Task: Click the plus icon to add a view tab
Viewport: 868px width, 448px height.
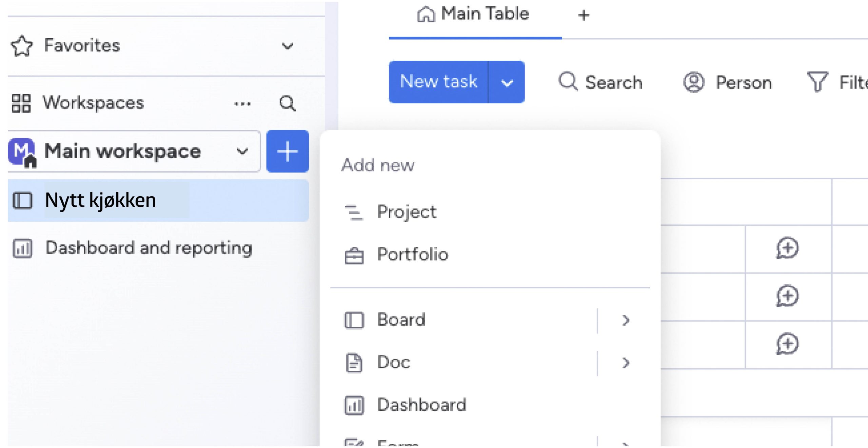Action: pos(584,15)
